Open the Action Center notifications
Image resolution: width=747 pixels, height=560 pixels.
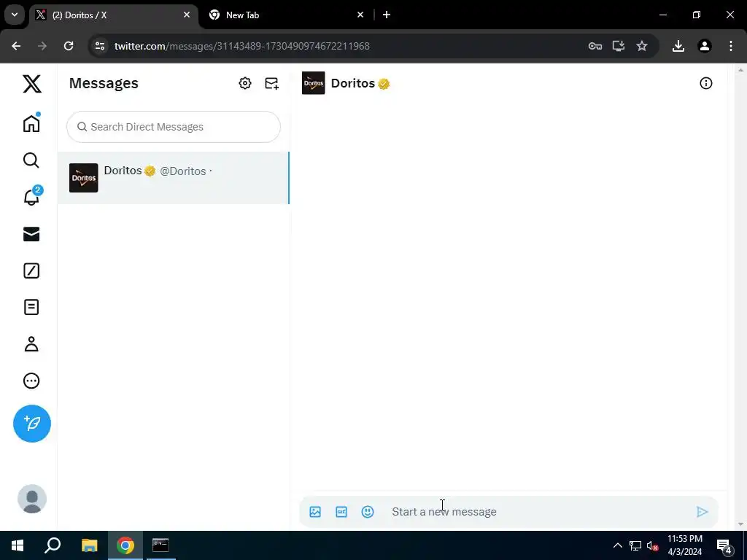[724, 545]
